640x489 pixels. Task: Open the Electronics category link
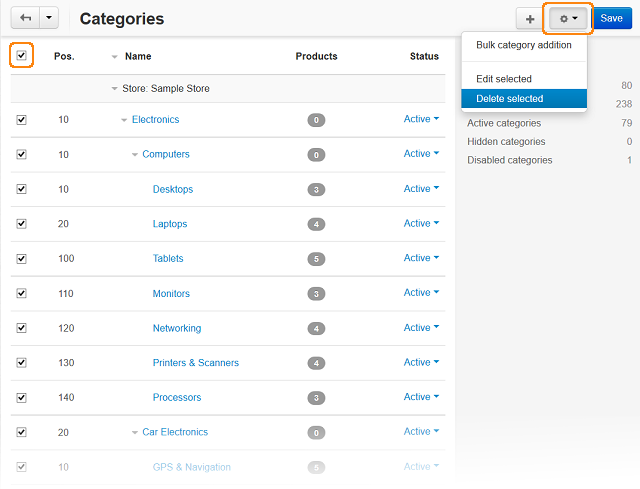click(x=156, y=120)
